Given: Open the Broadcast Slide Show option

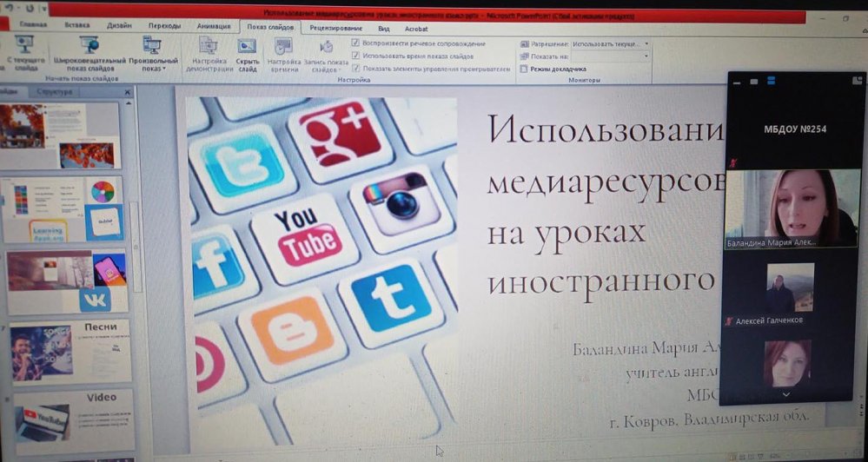Looking at the screenshot, I should pyautogui.click(x=89, y=53).
